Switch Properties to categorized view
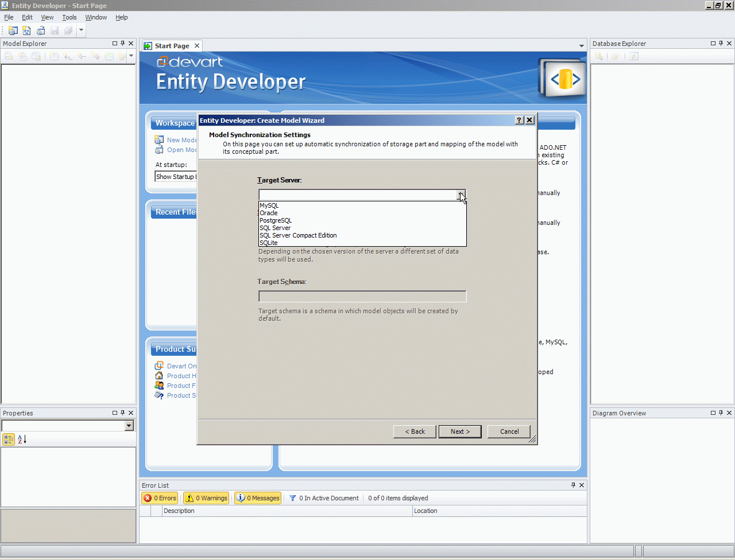This screenshot has height=560, width=735. tap(9, 440)
